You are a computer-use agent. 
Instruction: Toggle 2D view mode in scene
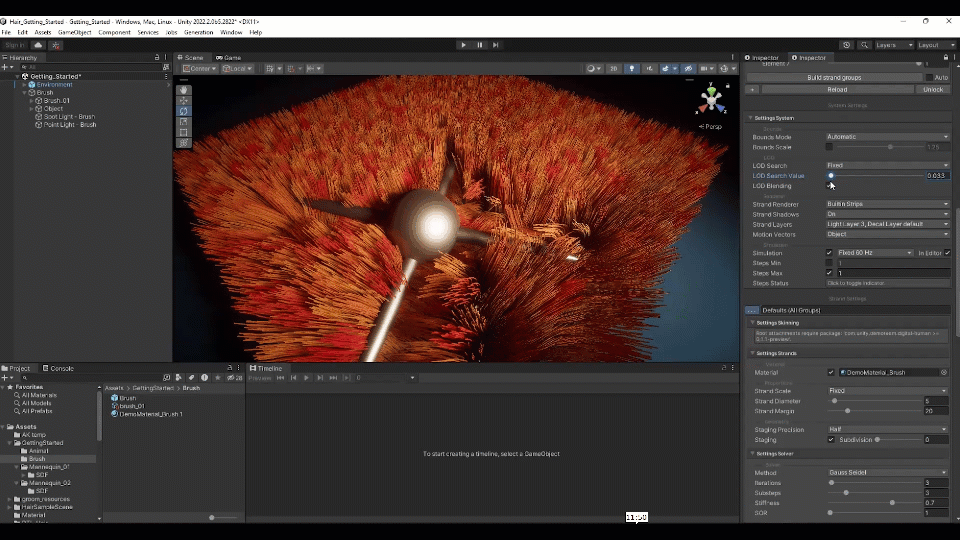tap(615, 69)
